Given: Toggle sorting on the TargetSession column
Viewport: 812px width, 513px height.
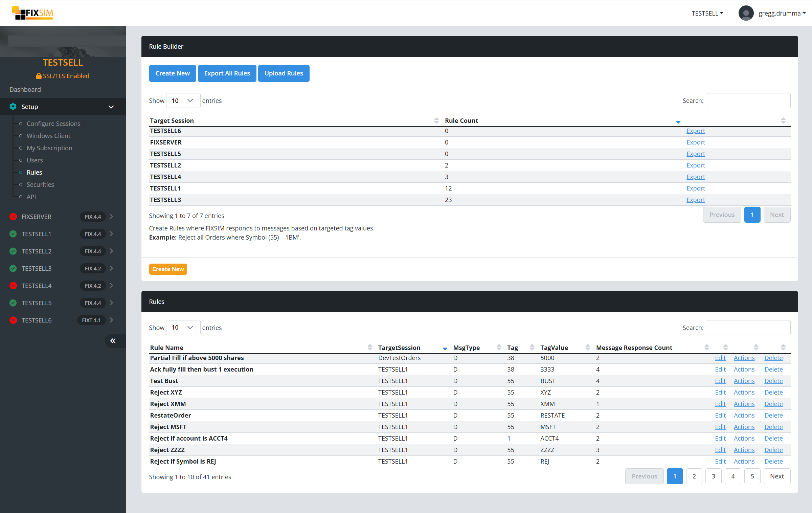Looking at the screenshot, I should (399, 348).
